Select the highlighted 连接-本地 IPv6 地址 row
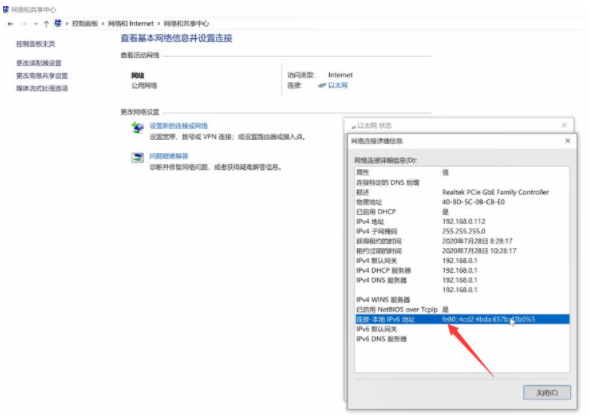Screen dimensions: 590x416 coord(462,319)
